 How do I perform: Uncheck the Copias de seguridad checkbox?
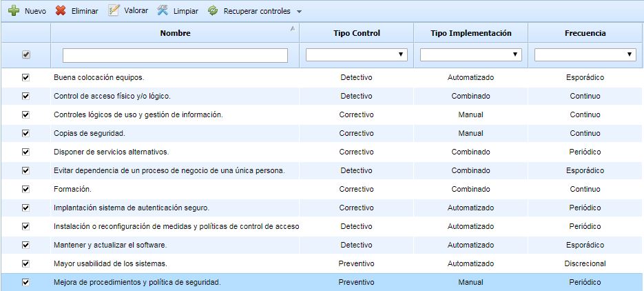[x=26, y=133]
